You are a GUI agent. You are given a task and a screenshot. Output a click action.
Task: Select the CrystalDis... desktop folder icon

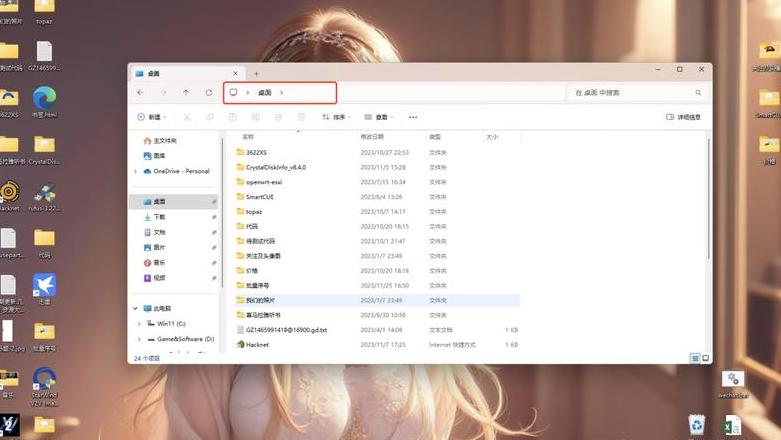point(44,149)
